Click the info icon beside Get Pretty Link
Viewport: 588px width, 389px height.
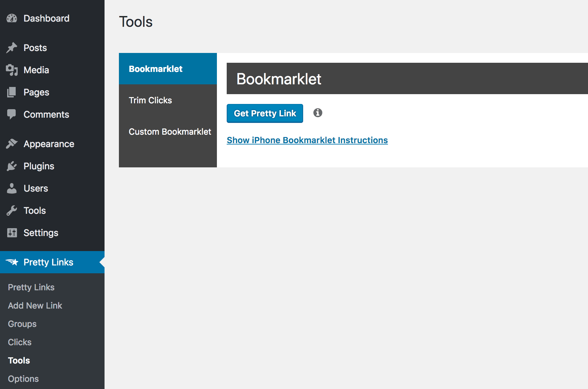[317, 113]
